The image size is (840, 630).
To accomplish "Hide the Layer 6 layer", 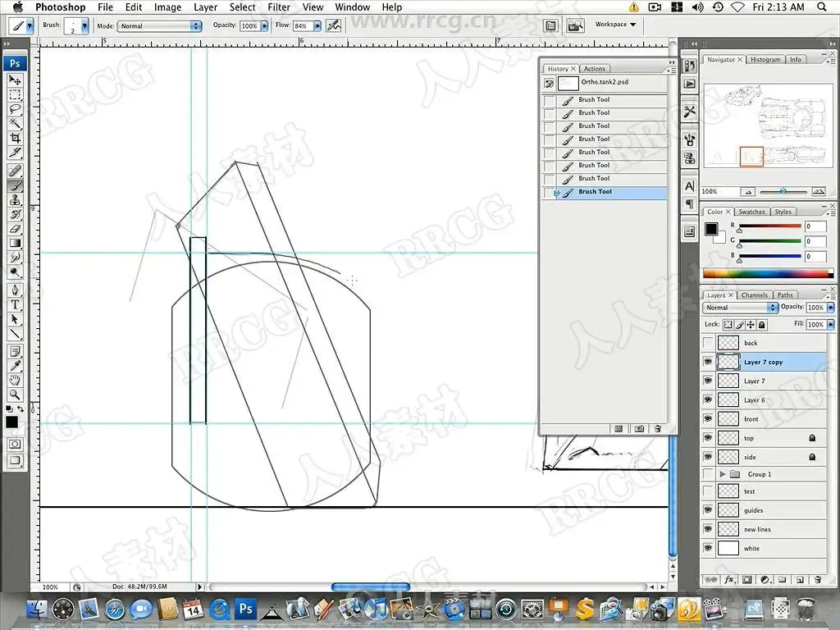I will click(x=708, y=400).
